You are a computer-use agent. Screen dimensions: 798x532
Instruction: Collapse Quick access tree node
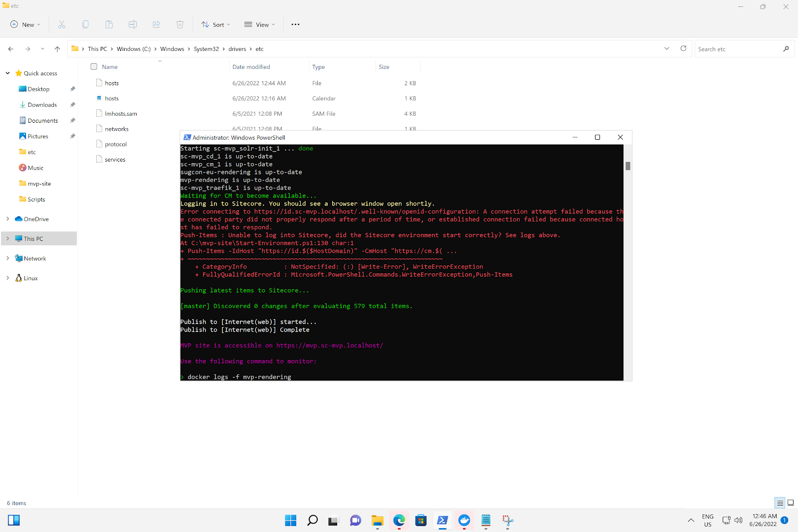[x=7, y=73]
